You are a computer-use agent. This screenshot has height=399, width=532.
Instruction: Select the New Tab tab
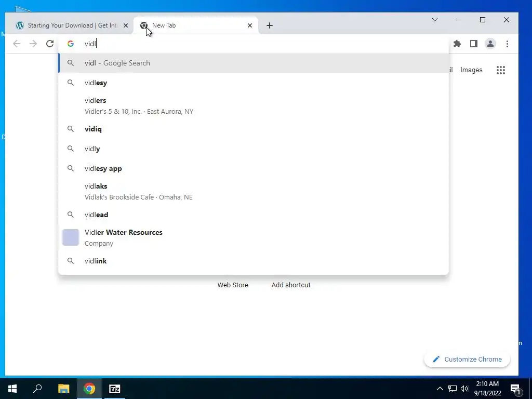(x=196, y=25)
